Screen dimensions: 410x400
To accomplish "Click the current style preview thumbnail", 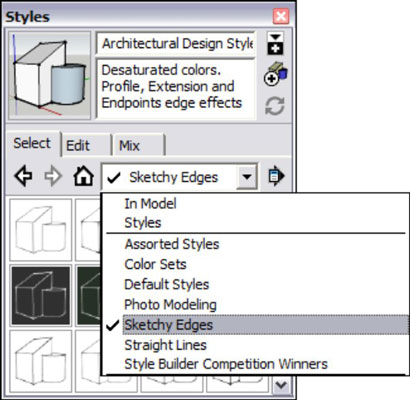I will (49, 75).
